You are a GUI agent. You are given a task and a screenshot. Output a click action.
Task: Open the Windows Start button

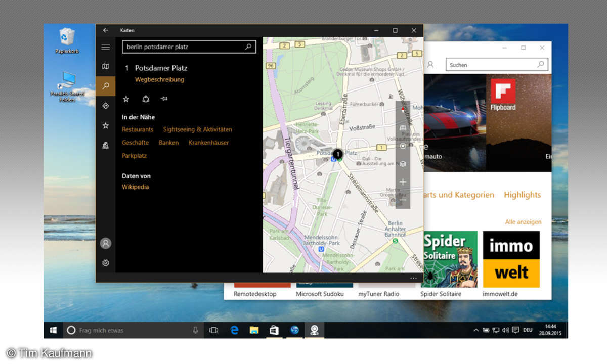coord(53,330)
